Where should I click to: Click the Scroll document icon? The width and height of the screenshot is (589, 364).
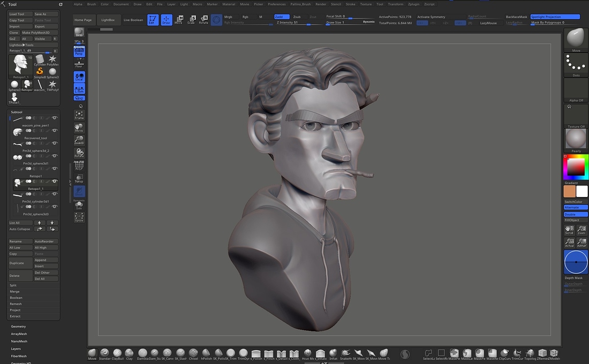coord(570,230)
